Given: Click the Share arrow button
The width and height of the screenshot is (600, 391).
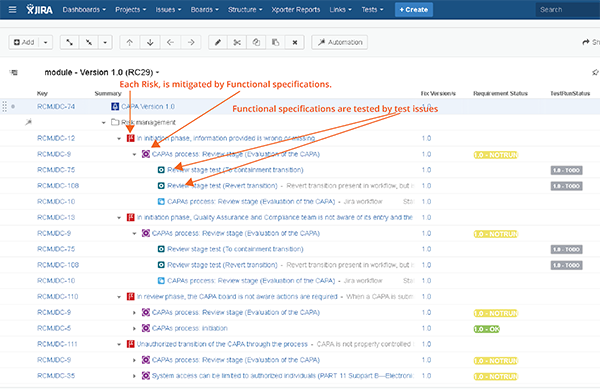Looking at the screenshot, I should [x=590, y=42].
